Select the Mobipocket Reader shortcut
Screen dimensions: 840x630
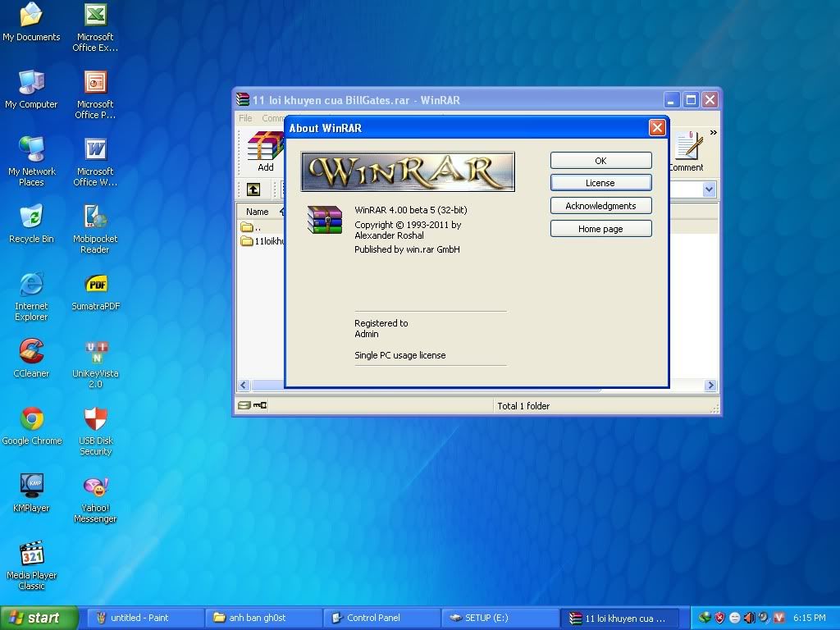coord(95,230)
